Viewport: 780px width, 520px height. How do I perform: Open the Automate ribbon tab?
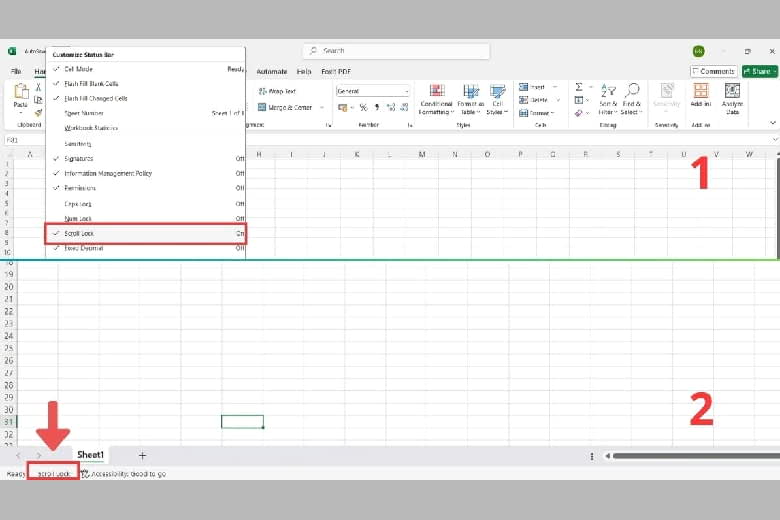point(271,72)
